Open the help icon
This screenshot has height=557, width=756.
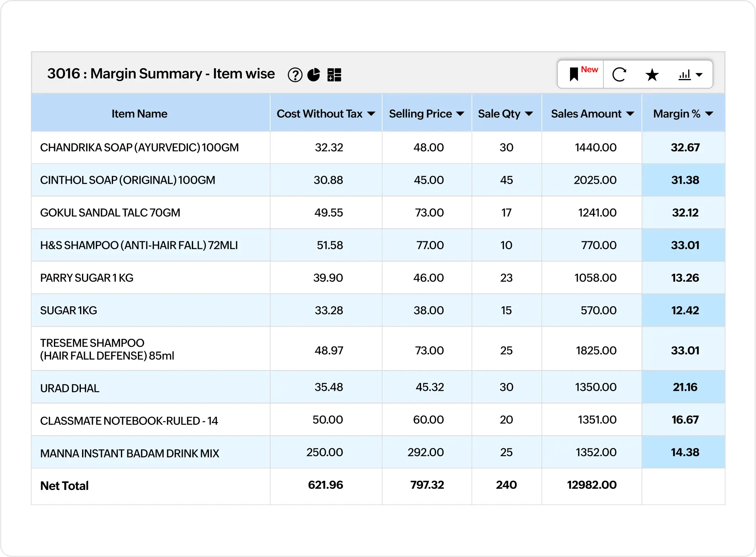(x=295, y=74)
